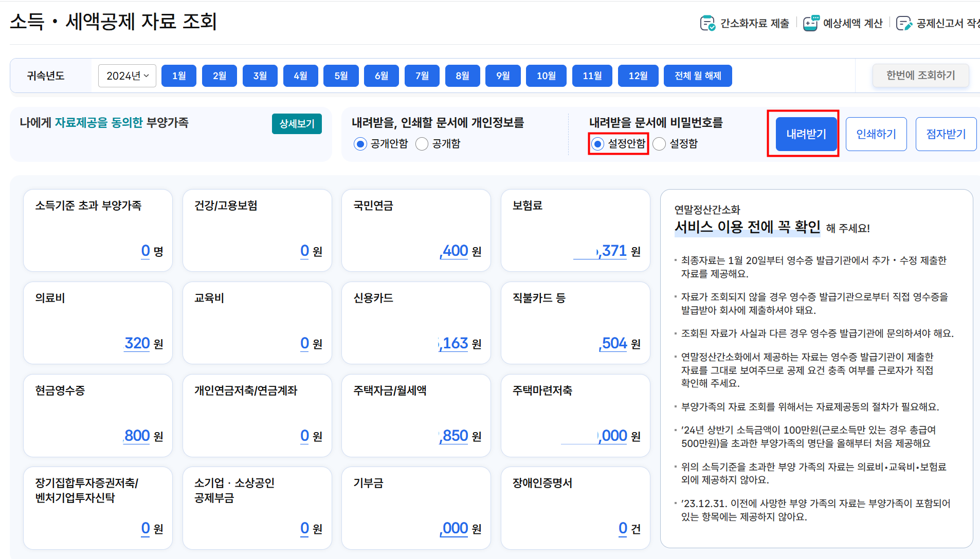980x559 pixels.
Task: Open the 의료비 320 원 amount
Action: 137,344
